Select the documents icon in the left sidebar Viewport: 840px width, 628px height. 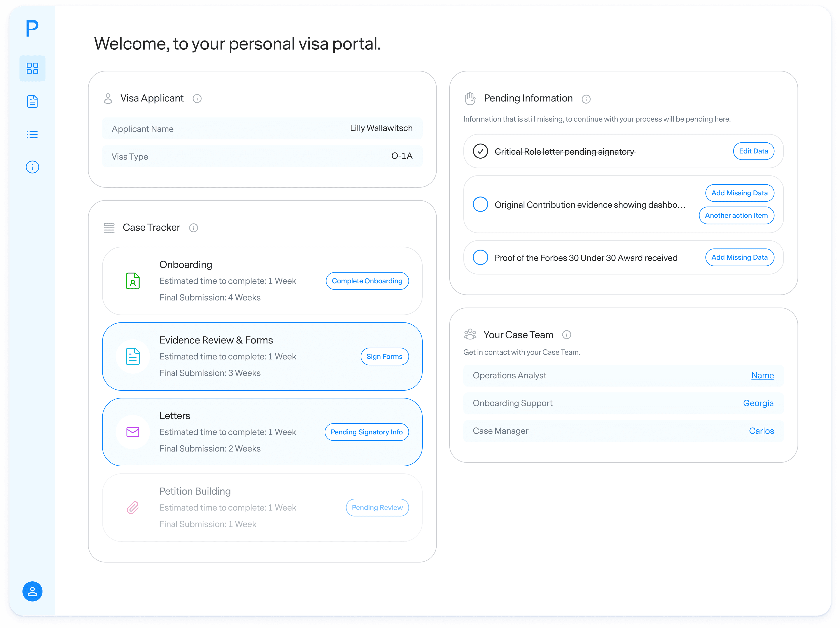point(32,101)
